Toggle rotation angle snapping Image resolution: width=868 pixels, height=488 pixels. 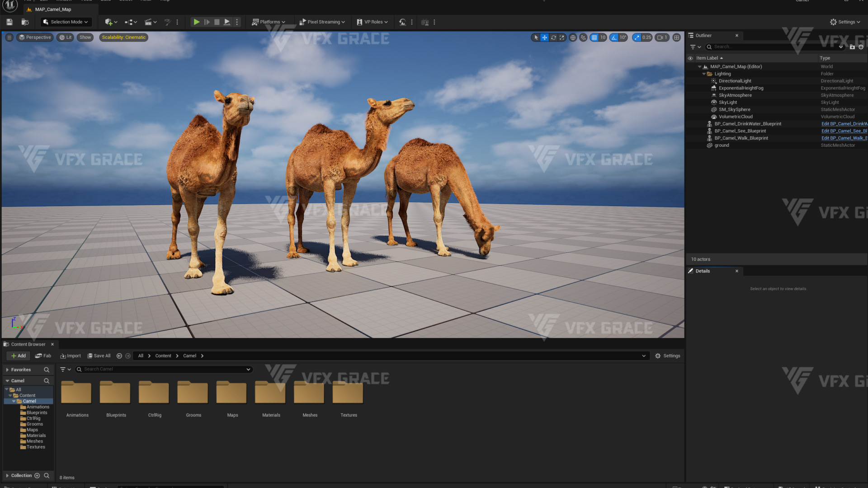[614, 38]
